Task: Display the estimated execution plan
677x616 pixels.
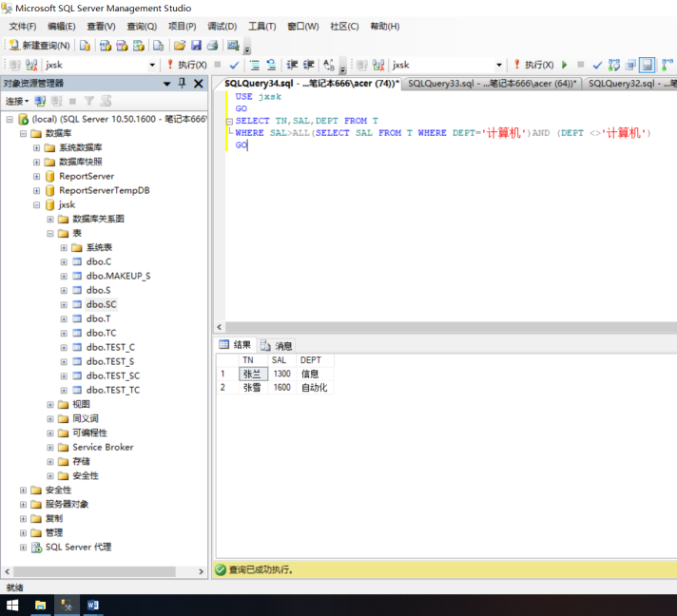Action: 614,66
